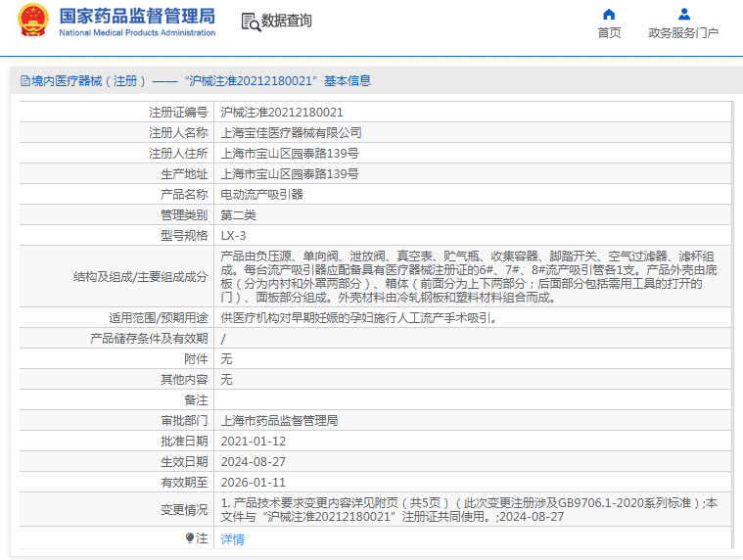Click the 首页 home icon
This screenshot has height=560, width=743.
609,15
